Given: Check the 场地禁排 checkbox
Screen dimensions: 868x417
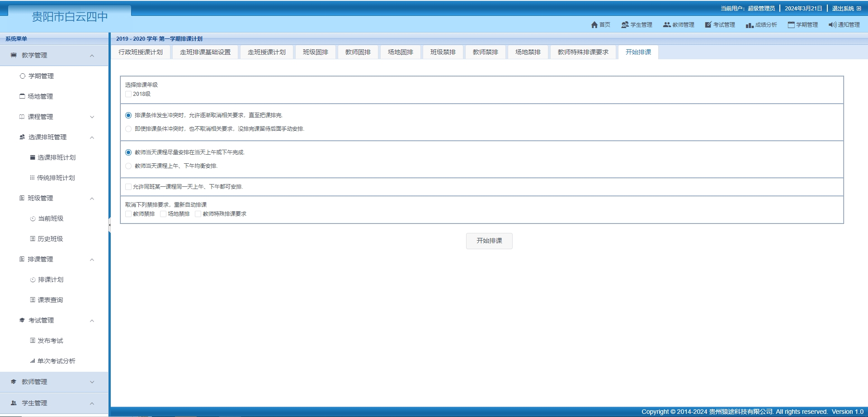Looking at the screenshot, I should pos(163,214).
